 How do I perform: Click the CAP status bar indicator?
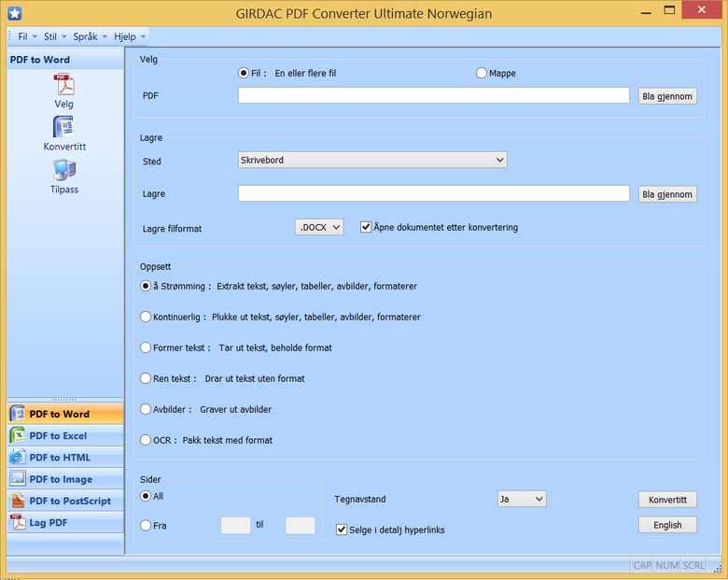click(x=642, y=565)
